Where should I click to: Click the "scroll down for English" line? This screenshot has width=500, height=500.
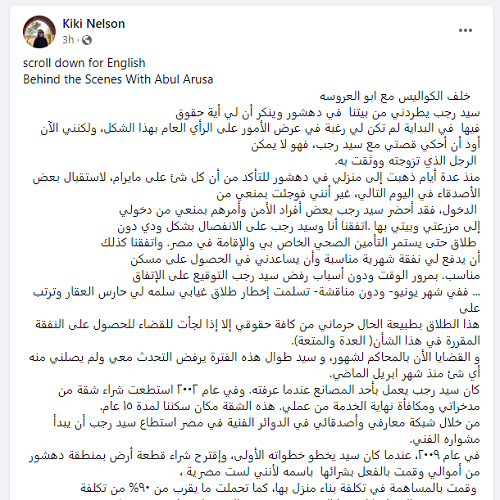(84, 63)
